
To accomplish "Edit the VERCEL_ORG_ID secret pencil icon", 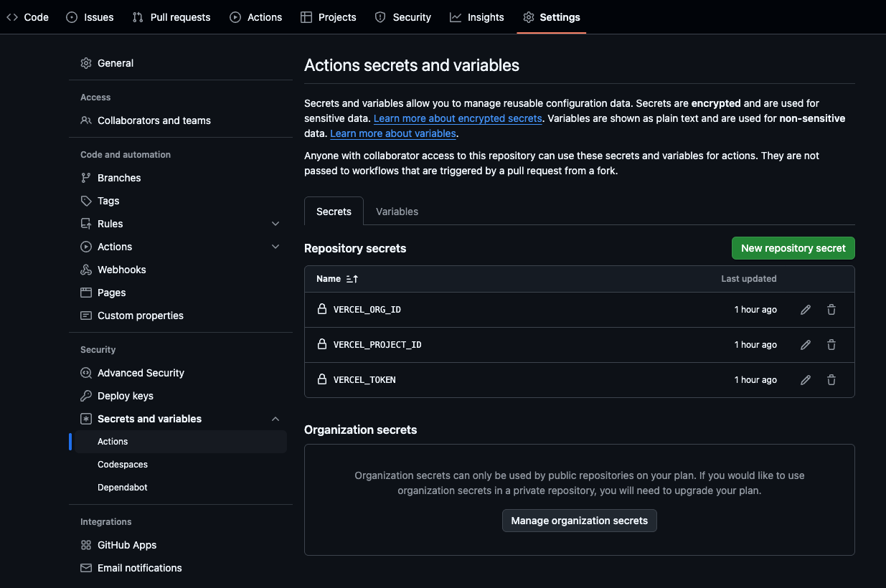I will click(806, 310).
